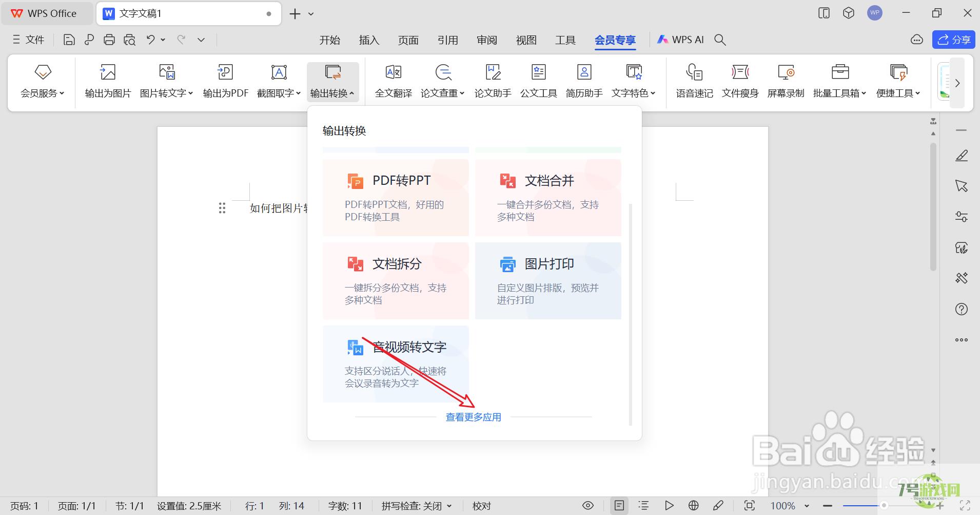Toggle eye protection mode in status bar
This screenshot has height=515, width=980.
point(588,506)
